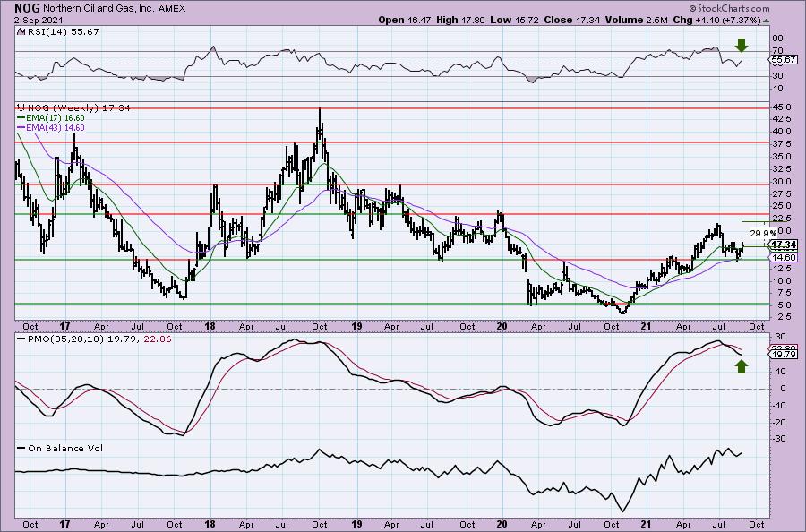Open the StockCharts.com attribution link
Viewport: 806px width, 532px height.
click(729, 8)
